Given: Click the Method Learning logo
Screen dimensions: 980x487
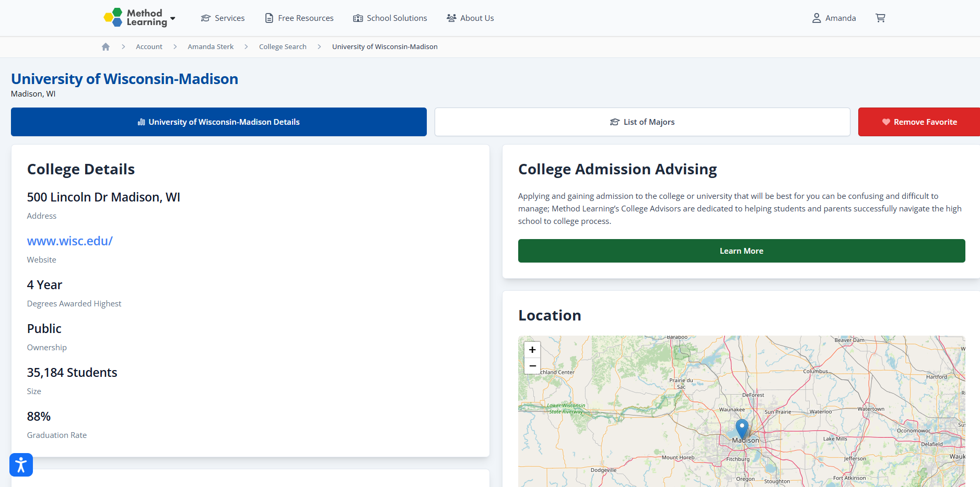Looking at the screenshot, I should [135, 18].
